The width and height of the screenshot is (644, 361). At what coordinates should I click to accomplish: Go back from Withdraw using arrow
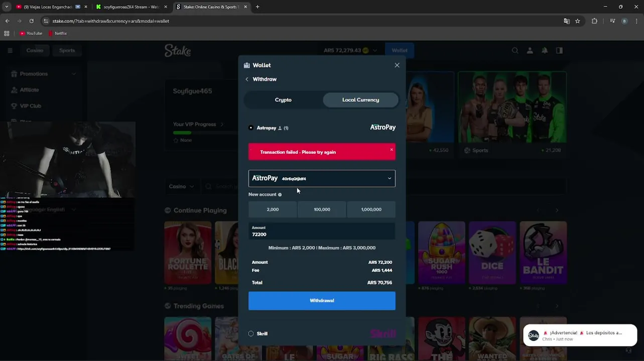pyautogui.click(x=247, y=79)
